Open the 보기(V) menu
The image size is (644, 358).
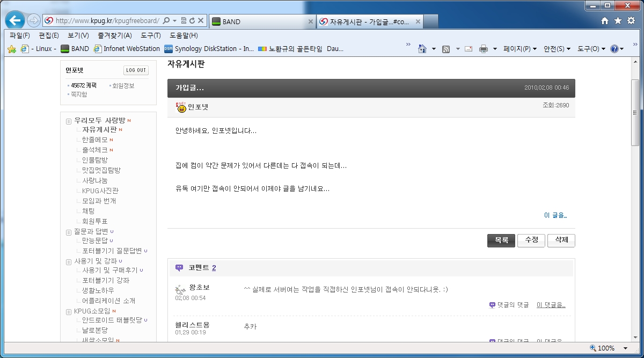(x=78, y=35)
